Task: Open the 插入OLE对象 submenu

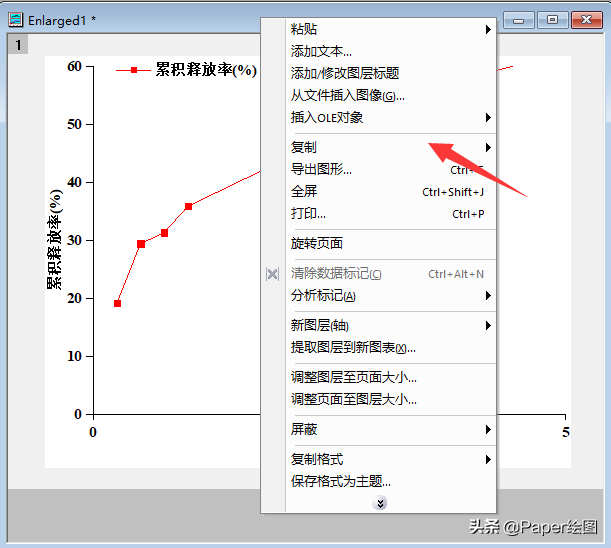Action: (390, 117)
